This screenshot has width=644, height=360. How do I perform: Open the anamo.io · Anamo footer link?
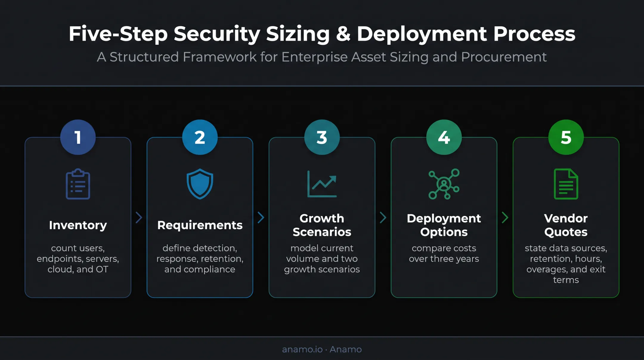pos(322,349)
